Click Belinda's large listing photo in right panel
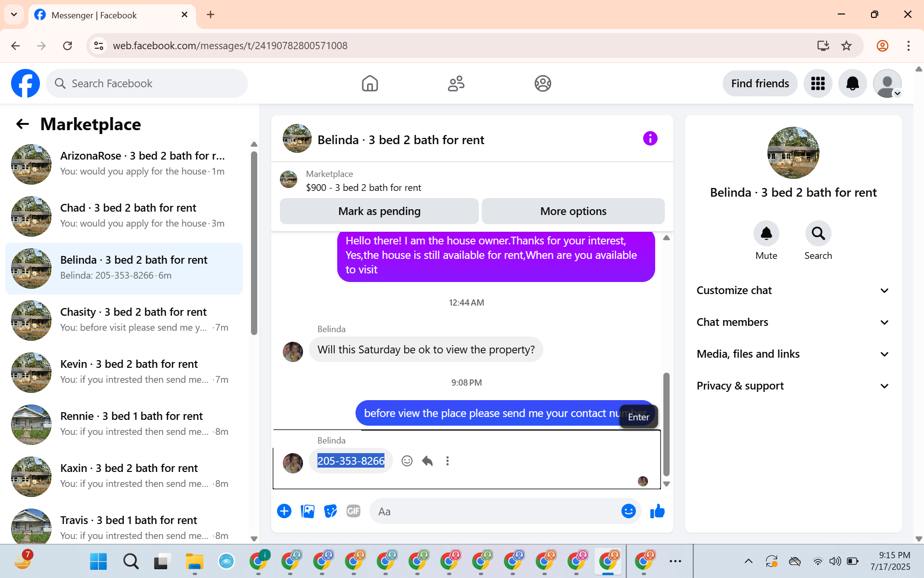 coord(793,152)
